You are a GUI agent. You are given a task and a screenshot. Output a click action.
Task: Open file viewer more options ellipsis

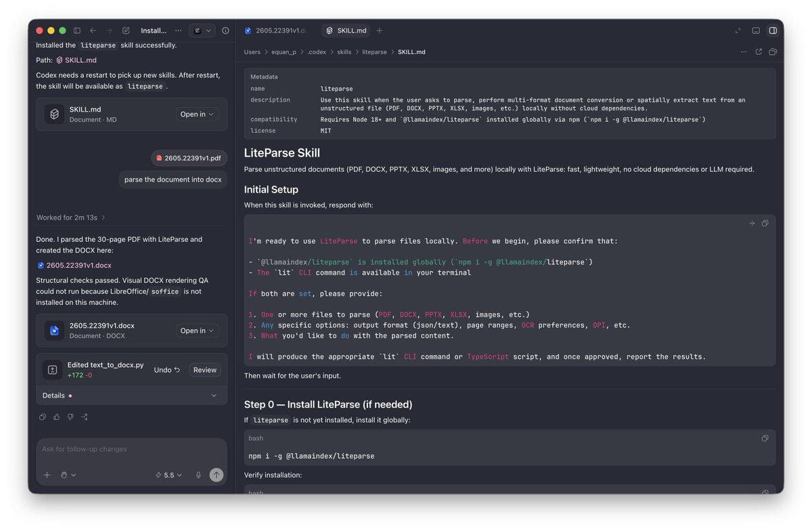click(744, 51)
